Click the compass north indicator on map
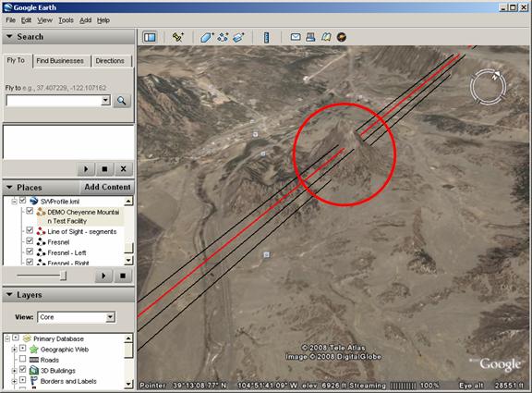Screen dimensions: 532x393 [497, 74]
